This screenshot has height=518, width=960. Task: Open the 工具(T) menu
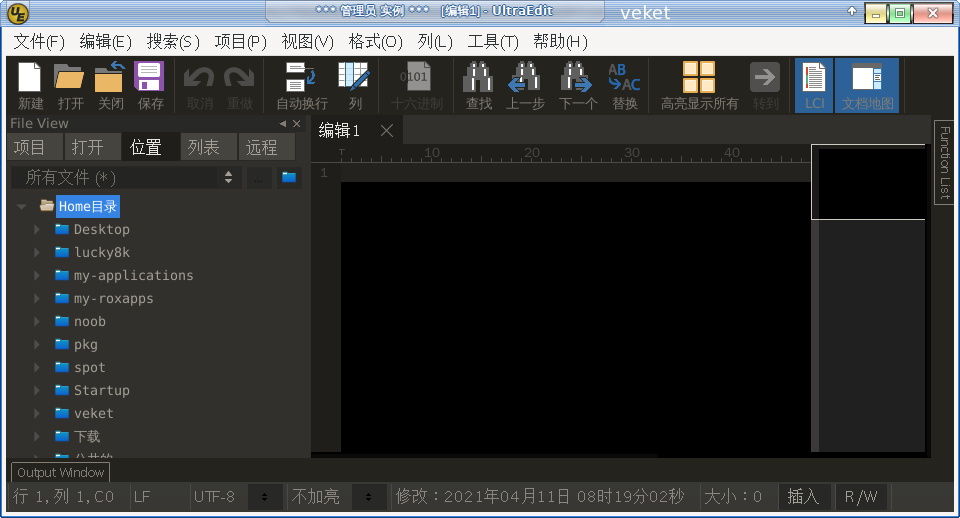[493, 42]
